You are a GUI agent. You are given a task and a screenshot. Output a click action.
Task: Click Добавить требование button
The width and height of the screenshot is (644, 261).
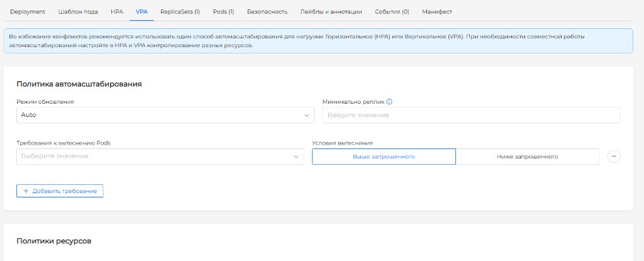point(60,191)
